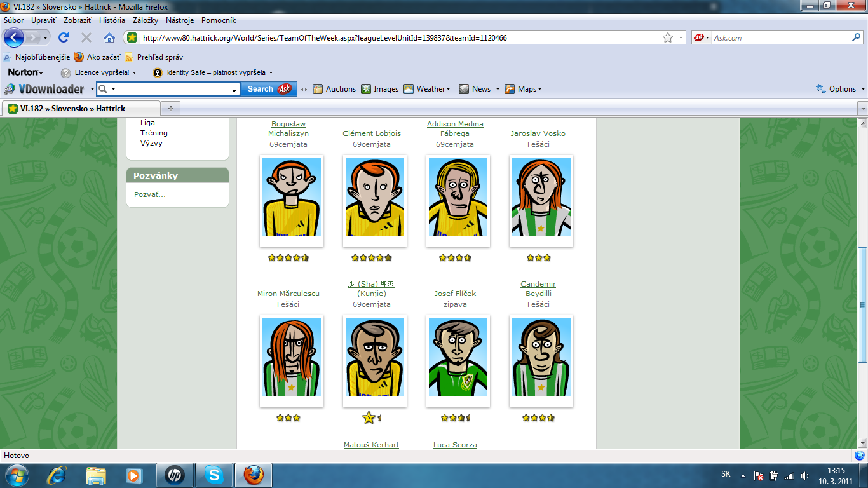Open Maps in the VDownloader toolbar

pos(522,89)
